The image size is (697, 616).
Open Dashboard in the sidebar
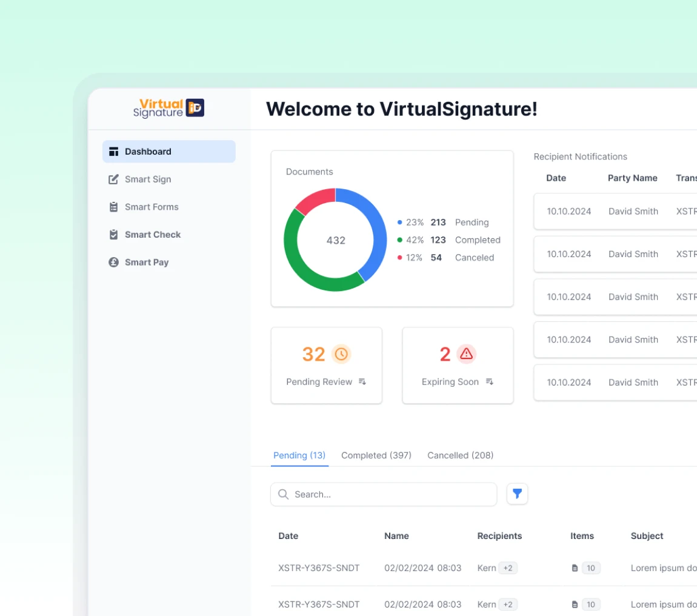click(x=169, y=152)
